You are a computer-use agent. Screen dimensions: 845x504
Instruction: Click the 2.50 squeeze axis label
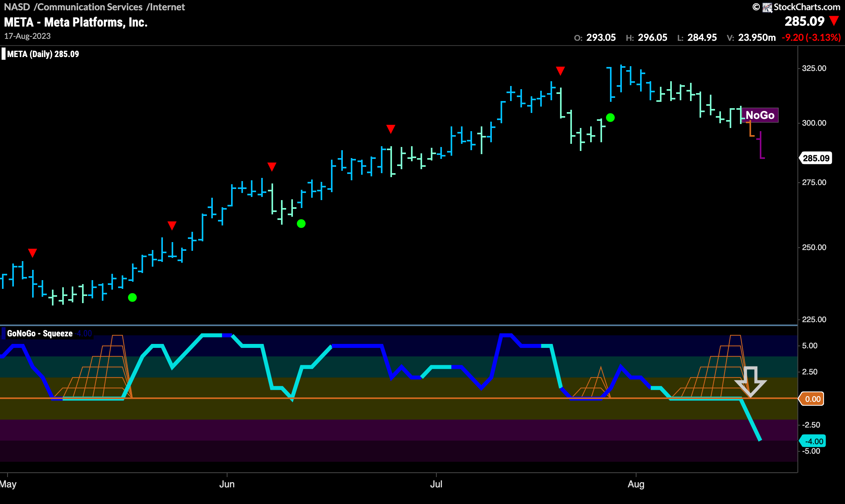pyautogui.click(x=810, y=372)
